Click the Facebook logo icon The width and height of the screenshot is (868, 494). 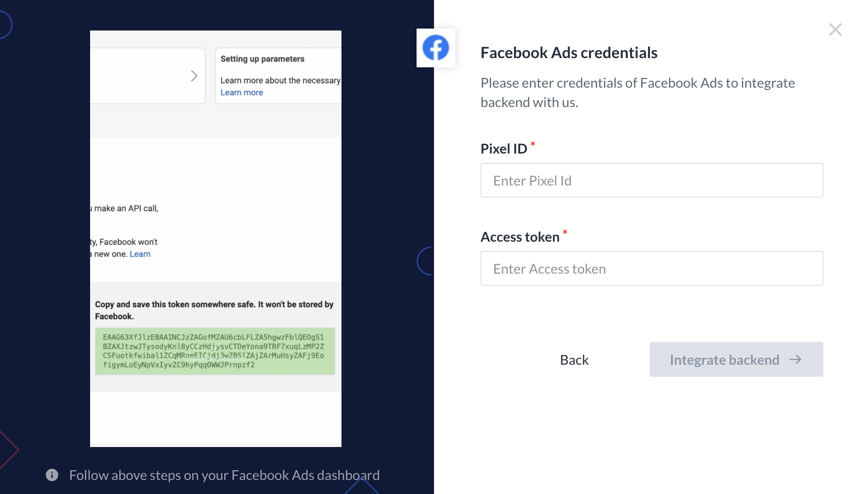435,47
